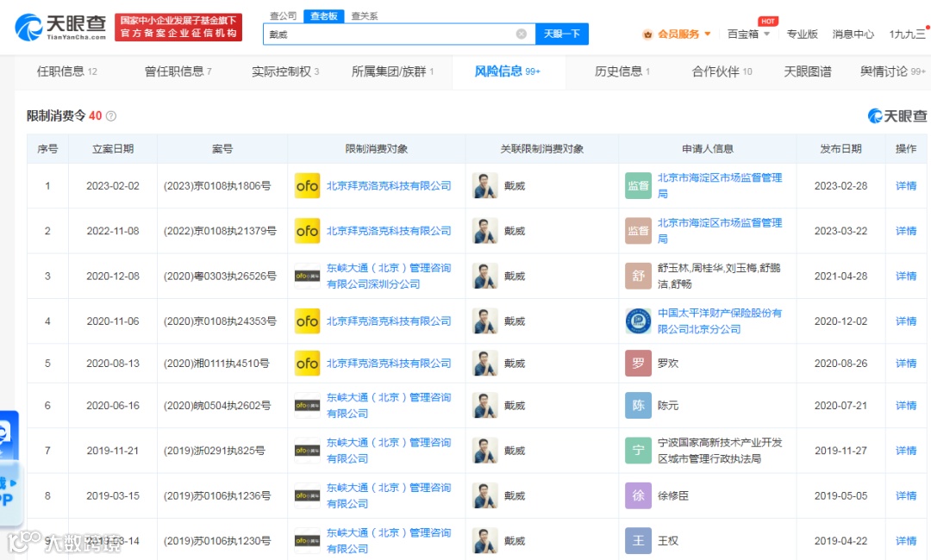The width and height of the screenshot is (931, 560).
Task: Click case number (2020)湘0111执4510号
Action: tap(216, 363)
